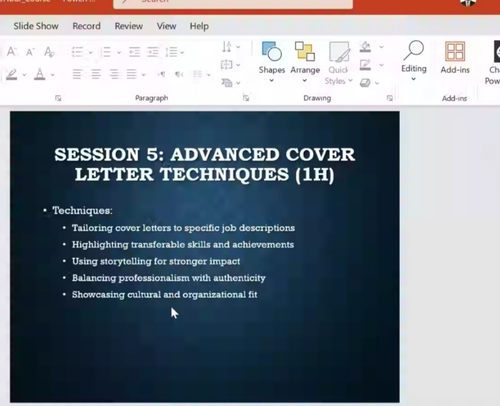
Task: Align text to the right
Action: (x=115, y=74)
